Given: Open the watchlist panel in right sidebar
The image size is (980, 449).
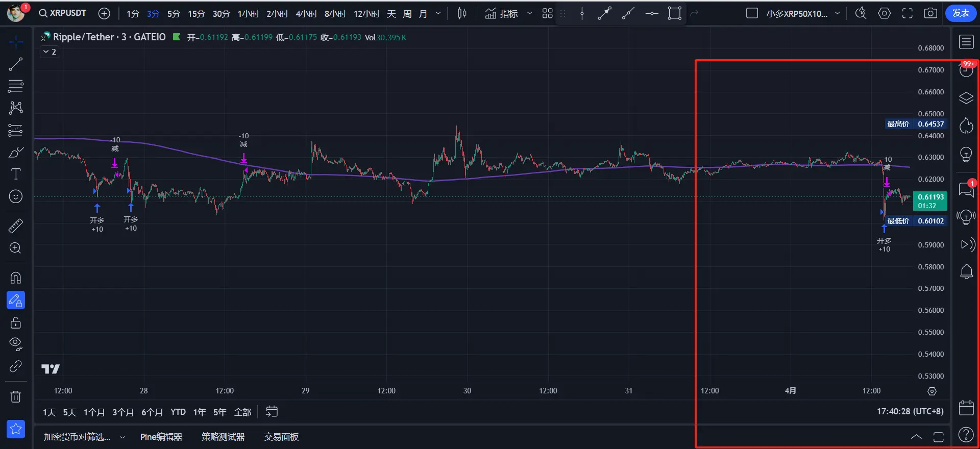Looking at the screenshot, I should 966,42.
